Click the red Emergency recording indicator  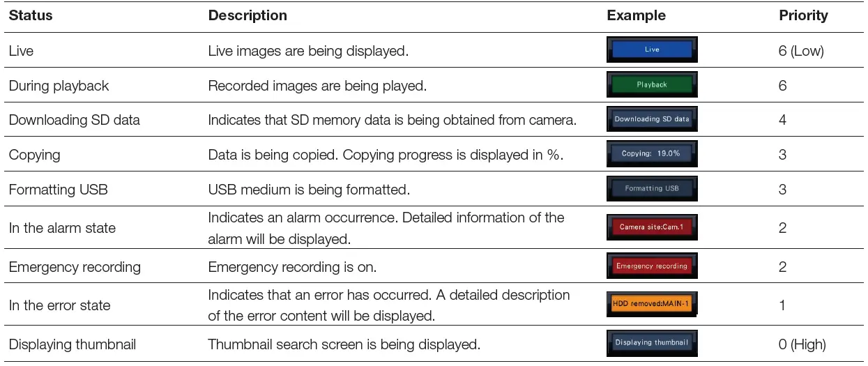coord(652,266)
